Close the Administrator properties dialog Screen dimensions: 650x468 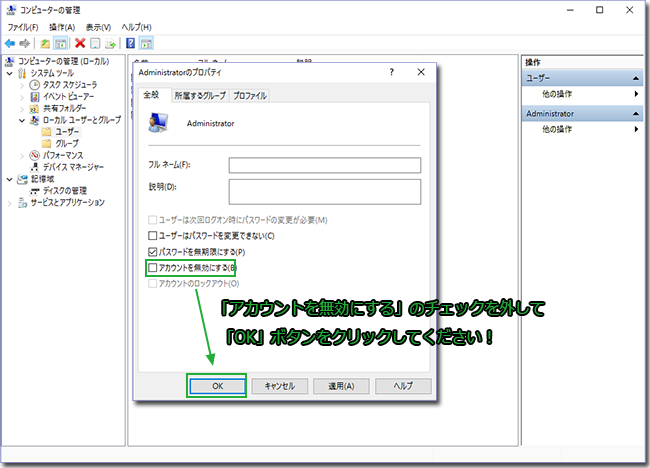coord(421,72)
